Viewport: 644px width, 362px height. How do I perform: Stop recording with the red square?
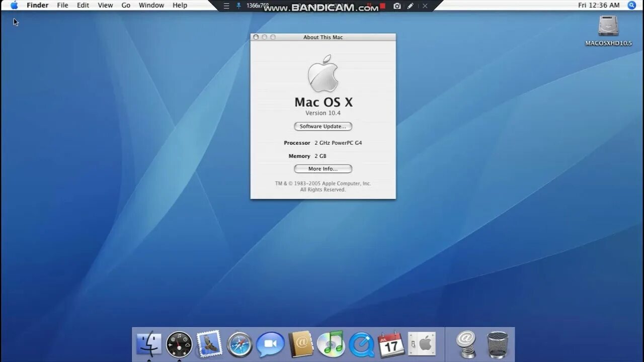point(382,6)
